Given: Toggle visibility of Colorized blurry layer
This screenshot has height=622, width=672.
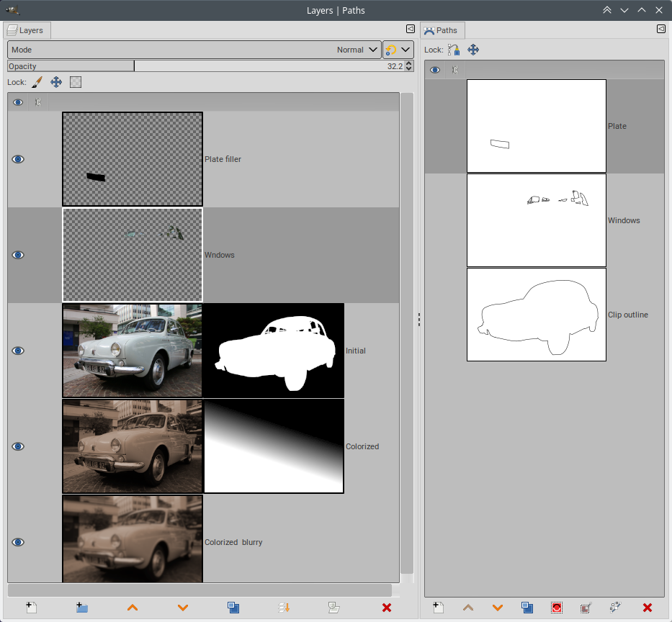Looking at the screenshot, I should [x=18, y=542].
